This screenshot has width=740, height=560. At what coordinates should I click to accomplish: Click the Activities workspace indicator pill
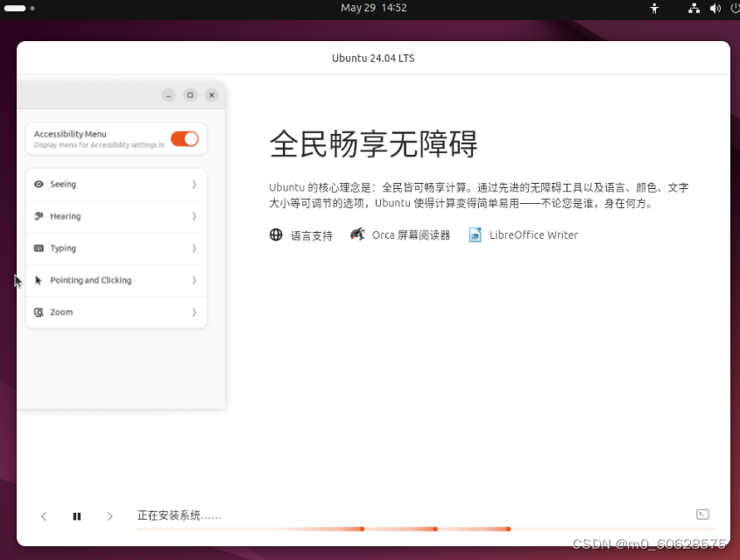[x=15, y=8]
